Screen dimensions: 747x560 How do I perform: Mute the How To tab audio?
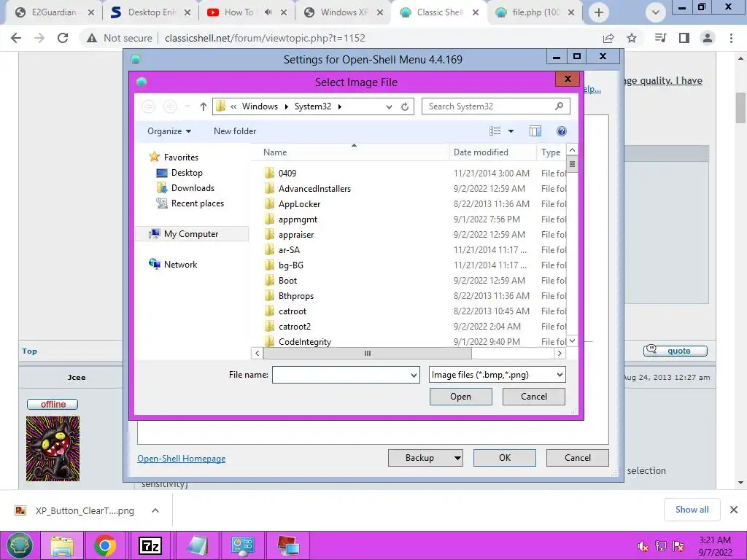click(268, 12)
